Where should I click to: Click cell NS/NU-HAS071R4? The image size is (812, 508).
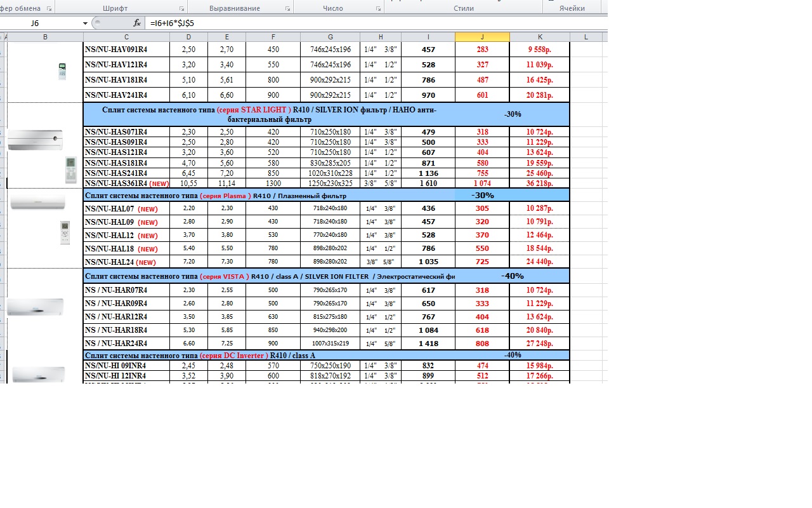126,132
